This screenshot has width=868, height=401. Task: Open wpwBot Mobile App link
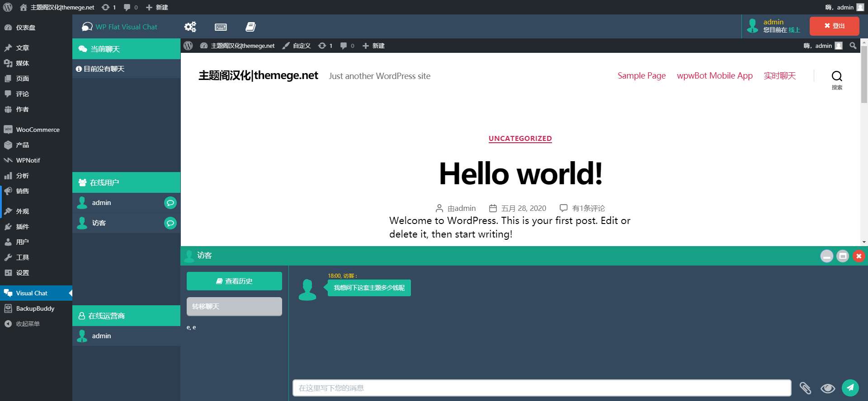715,76
